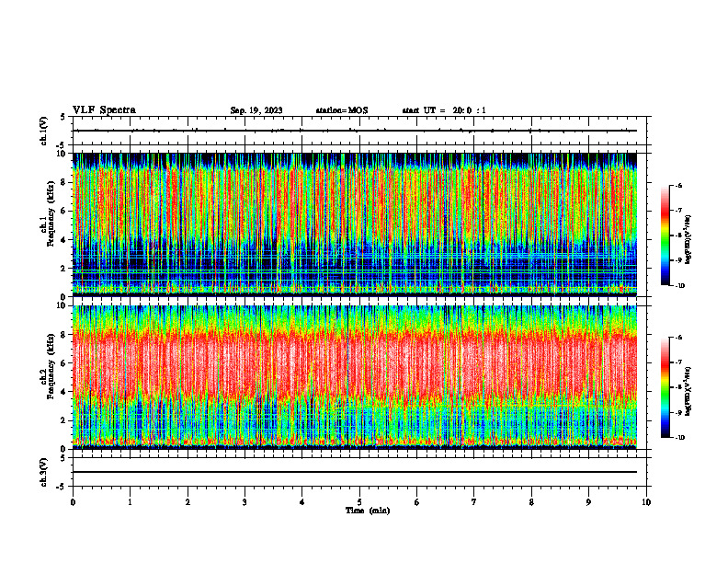This screenshot has height=563, width=728.
Task: Click the "VLF Spectra" plot title
Action: pyautogui.click(x=104, y=110)
